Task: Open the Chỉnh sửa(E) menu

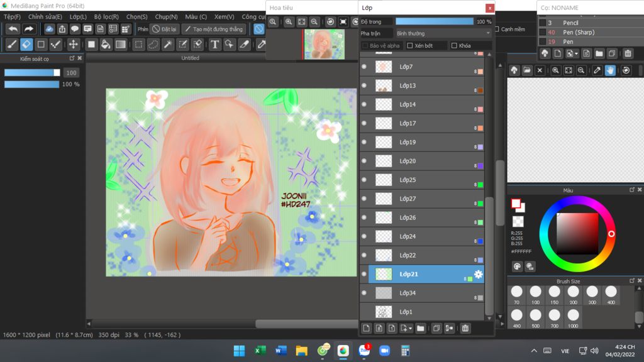Action: [x=45, y=17]
